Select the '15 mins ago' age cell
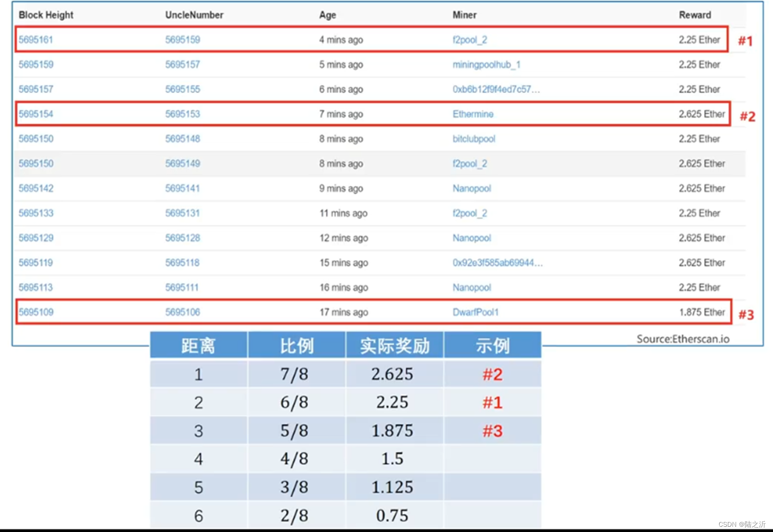The height and width of the screenshot is (532, 773). tap(344, 262)
